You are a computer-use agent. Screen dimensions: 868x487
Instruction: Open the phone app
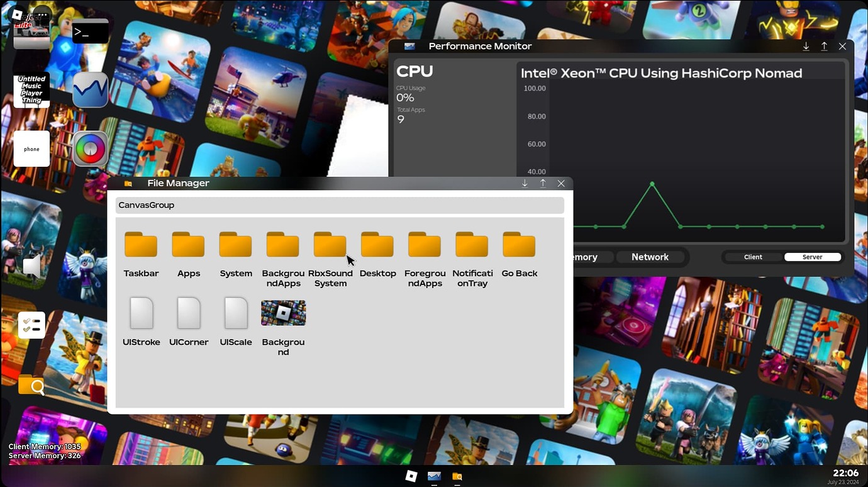click(31, 148)
